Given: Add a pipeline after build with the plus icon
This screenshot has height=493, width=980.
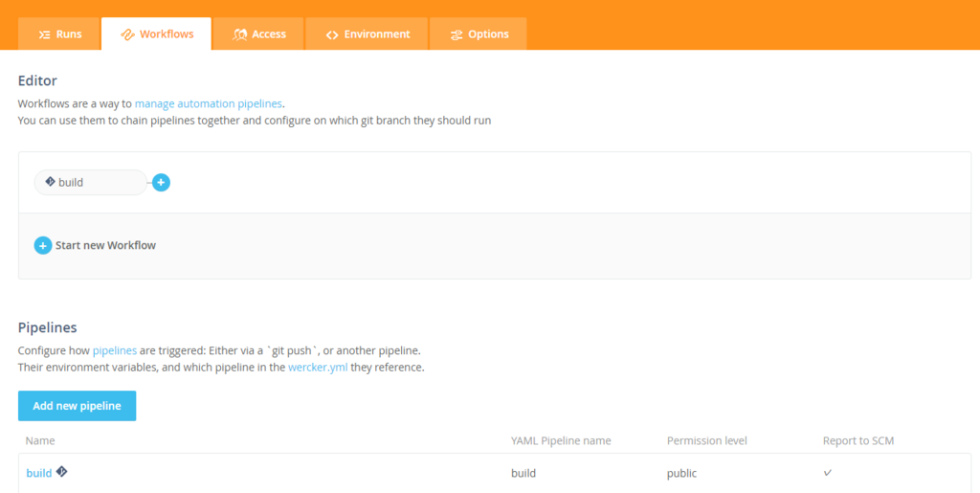Looking at the screenshot, I should (x=161, y=183).
